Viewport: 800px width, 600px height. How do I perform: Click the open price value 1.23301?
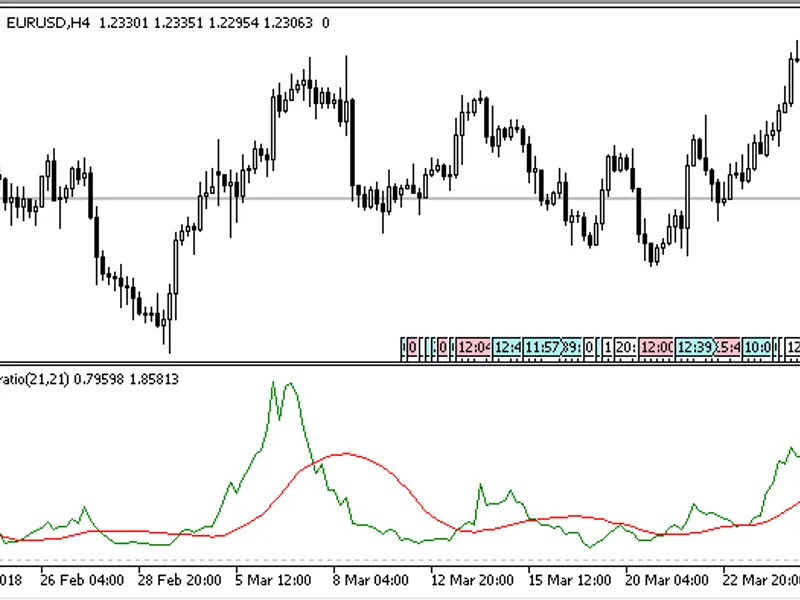(123, 23)
